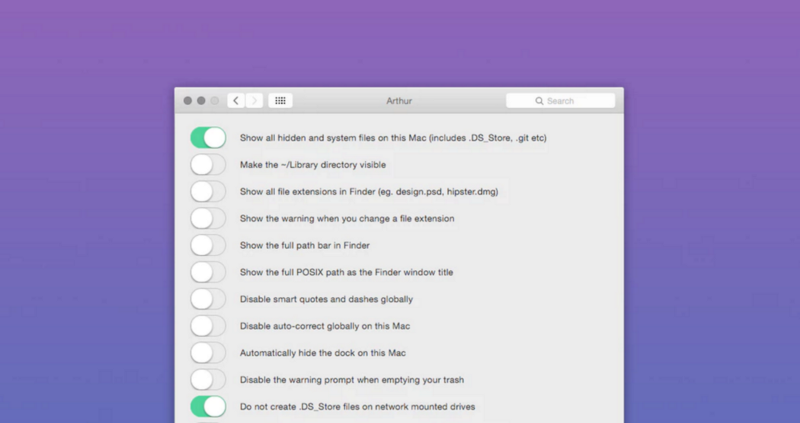The height and width of the screenshot is (423, 800).
Task: Click text 'Disable auto-correct globally on this Mac'
Action: 325,326
